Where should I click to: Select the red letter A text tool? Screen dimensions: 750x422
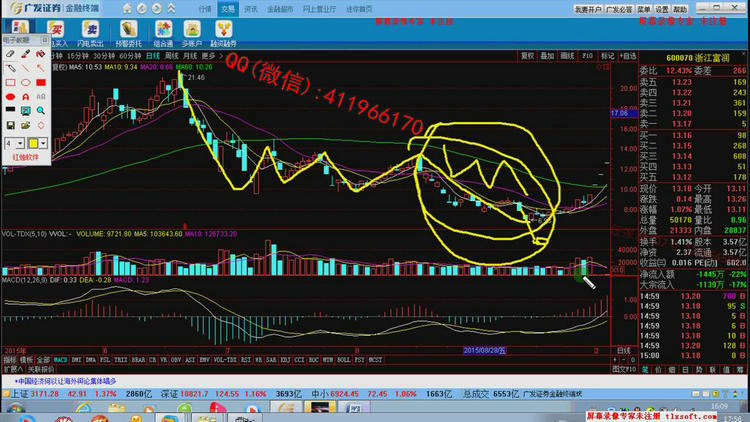pos(25,97)
